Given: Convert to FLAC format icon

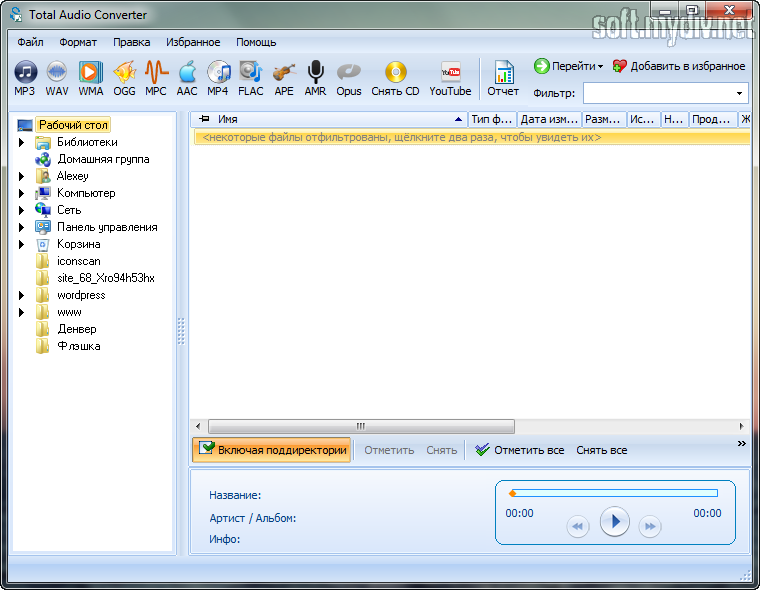Looking at the screenshot, I should pos(251,72).
